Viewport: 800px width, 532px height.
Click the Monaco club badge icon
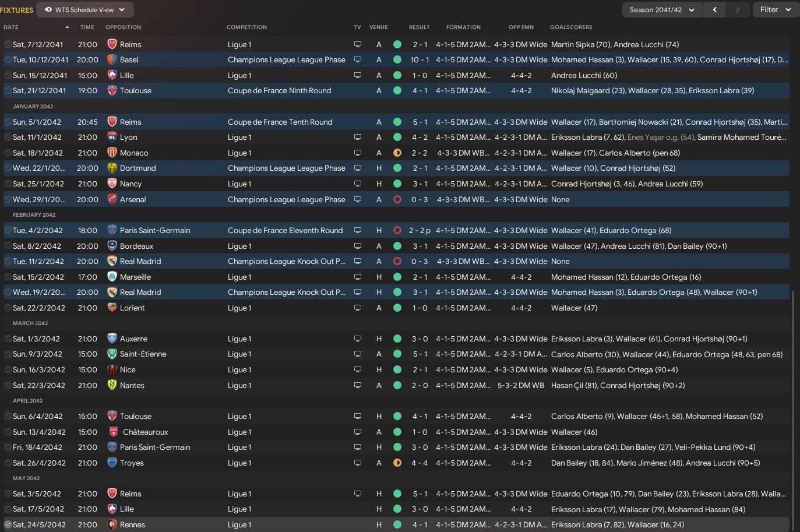112,153
